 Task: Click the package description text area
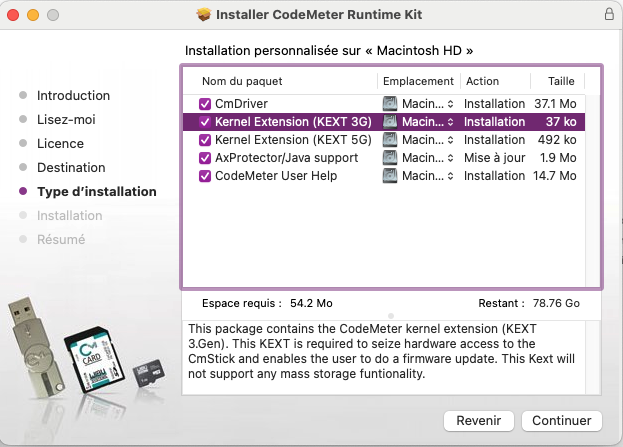point(383,358)
